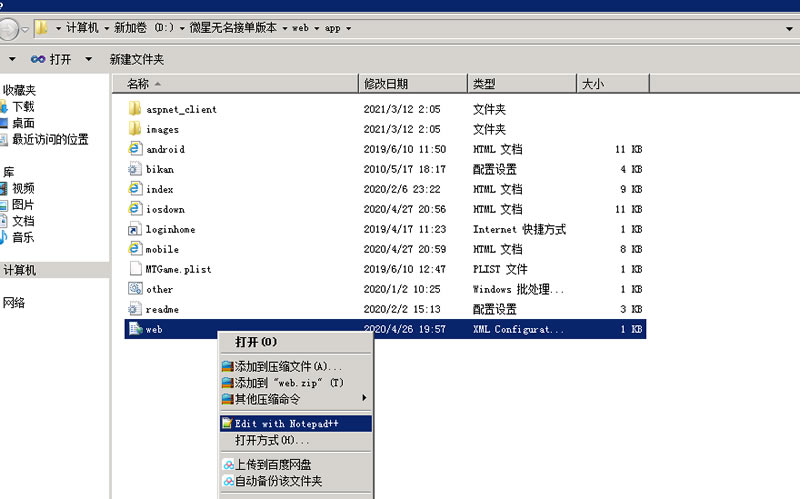The height and width of the screenshot is (499, 800).
Task: Select the other batch file icon
Action: 135,289
